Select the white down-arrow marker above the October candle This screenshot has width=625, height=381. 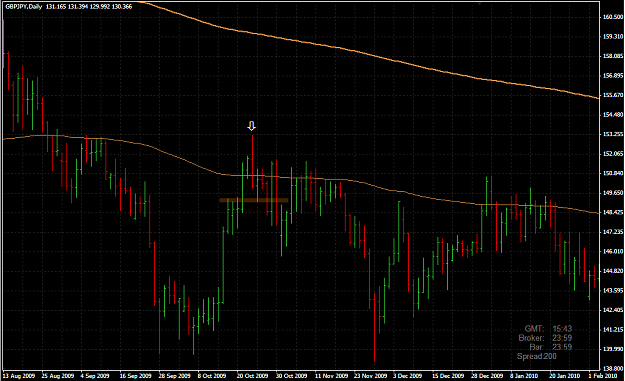(x=251, y=126)
